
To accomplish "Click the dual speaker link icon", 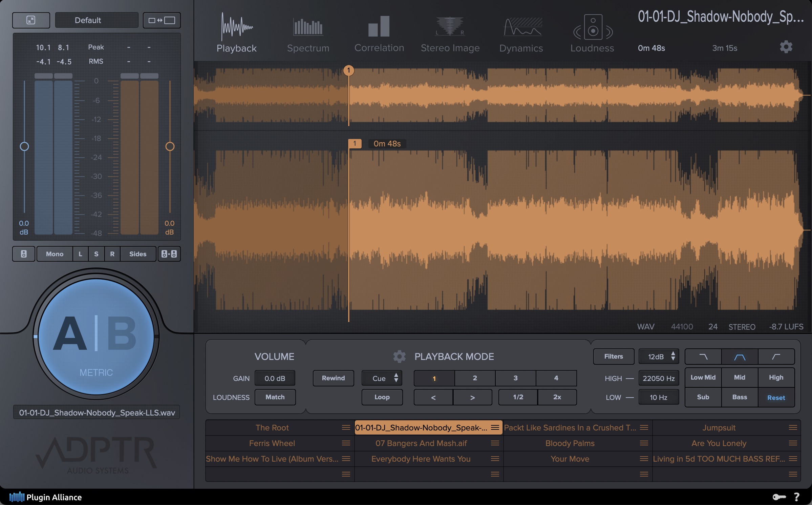I will 169,254.
